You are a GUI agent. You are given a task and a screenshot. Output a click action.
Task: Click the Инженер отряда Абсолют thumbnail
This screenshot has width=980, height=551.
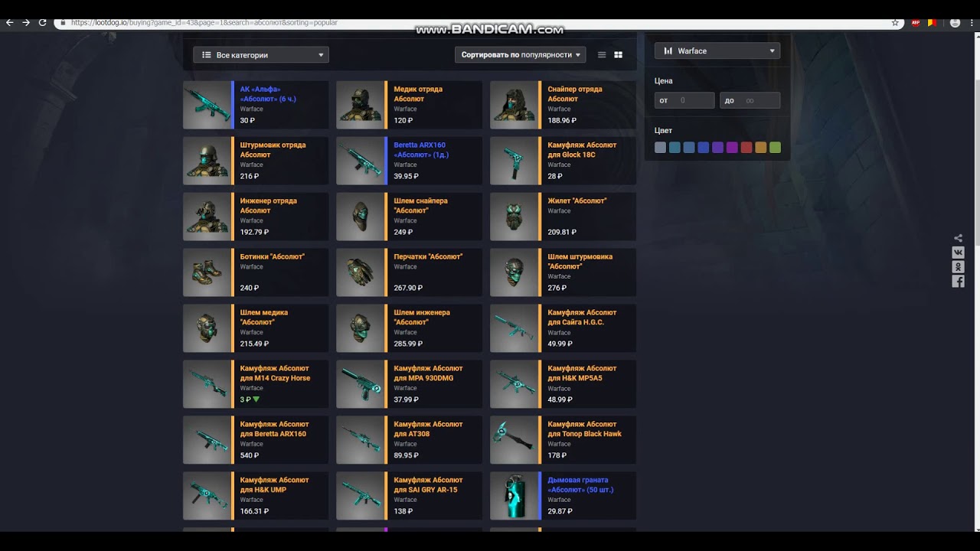[207, 217]
